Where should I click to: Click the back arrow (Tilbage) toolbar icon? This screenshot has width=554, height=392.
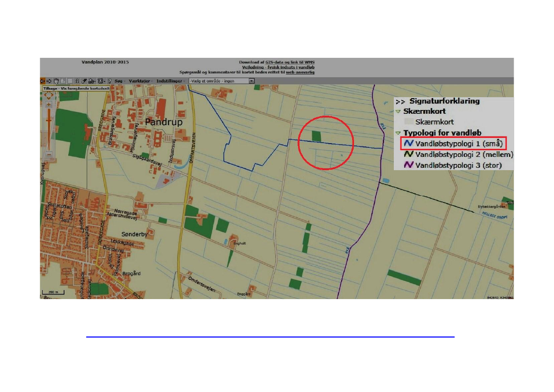pos(42,81)
